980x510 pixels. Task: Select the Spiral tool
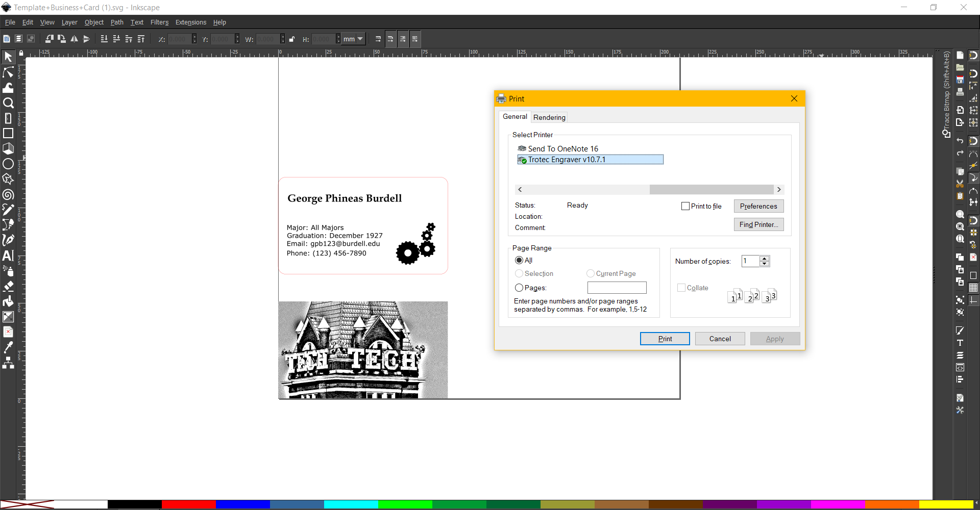pos(8,195)
